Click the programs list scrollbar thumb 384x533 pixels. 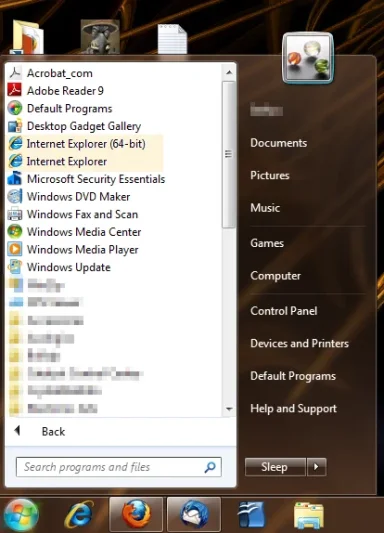click(229, 154)
